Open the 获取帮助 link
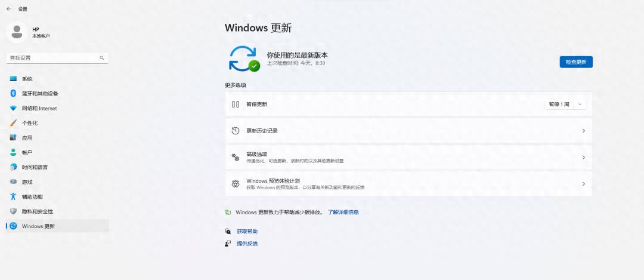Screen dimensions: 644x280 [x=247, y=232]
